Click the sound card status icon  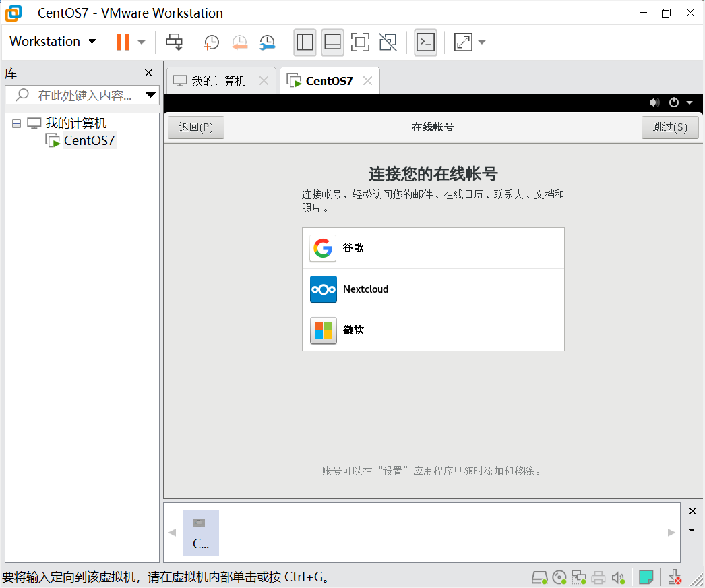tap(618, 577)
